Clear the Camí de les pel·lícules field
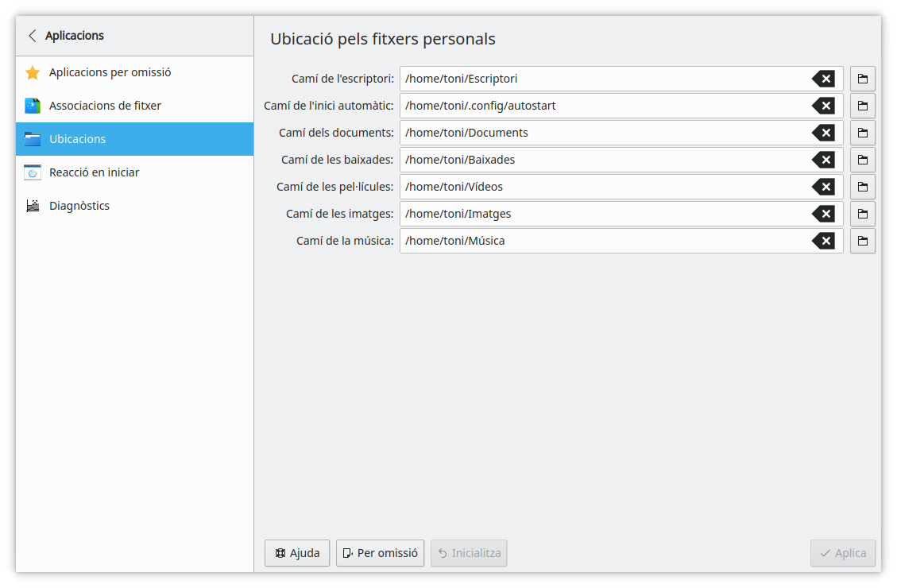Image resolution: width=897 pixels, height=588 pixels. (825, 187)
